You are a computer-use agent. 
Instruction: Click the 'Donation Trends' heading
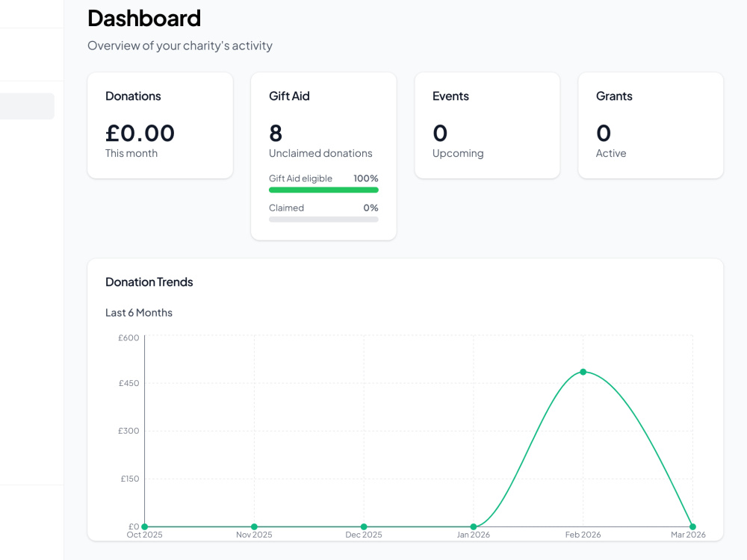(x=149, y=282)
